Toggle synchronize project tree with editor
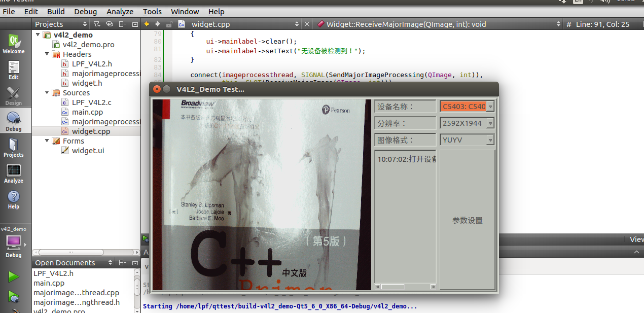The width and height of the screenshot is (644, 313). tap(109, 24)
